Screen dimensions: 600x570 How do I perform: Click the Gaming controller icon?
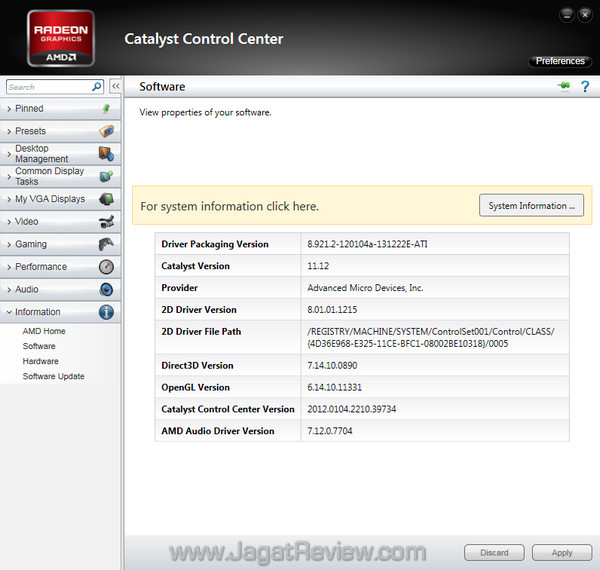coord(106,244)
